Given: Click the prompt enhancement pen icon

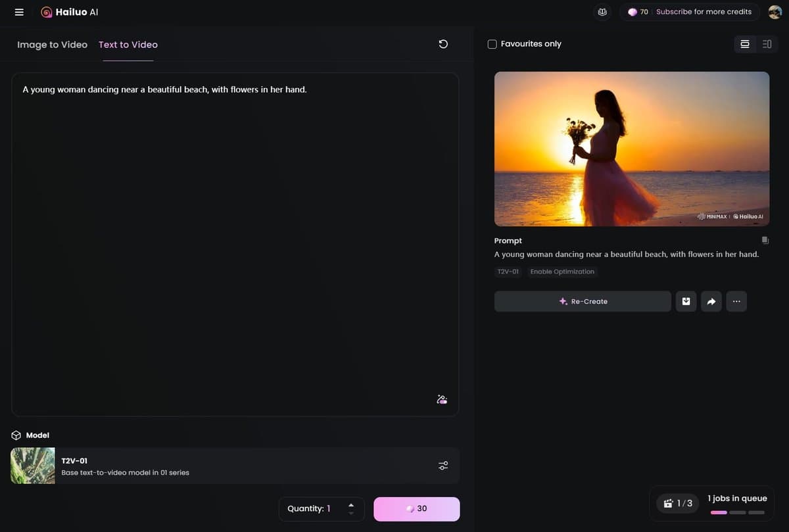Looking at the screenshot, I should (x=441, y=399).
